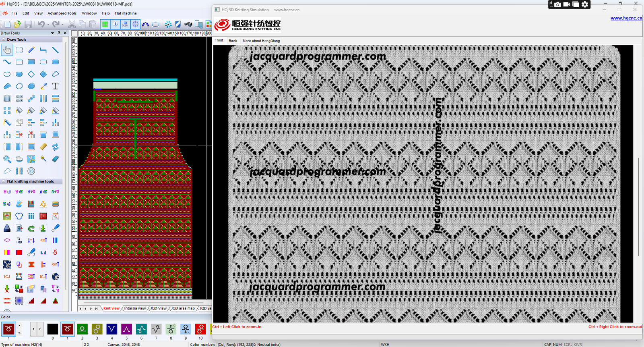Click the Open folder toolbar icon
This screenshot has width=644, height=347.
(18, 25)
